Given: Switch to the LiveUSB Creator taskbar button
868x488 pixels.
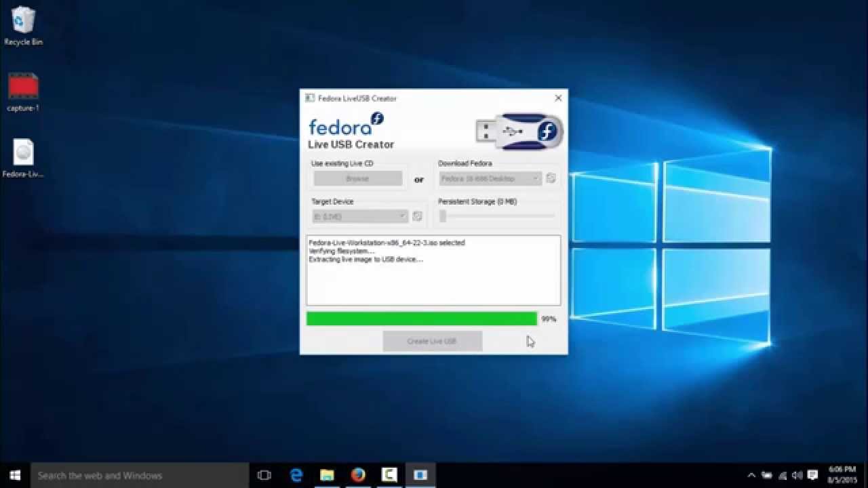Looking at the screenshot, I should [x=420, y=475].
